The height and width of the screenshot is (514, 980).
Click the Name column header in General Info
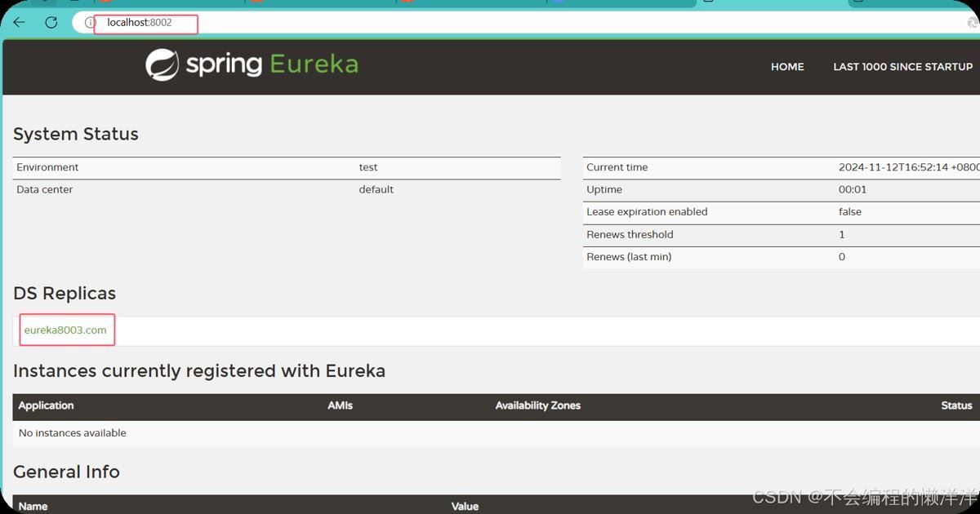point(33,506)
